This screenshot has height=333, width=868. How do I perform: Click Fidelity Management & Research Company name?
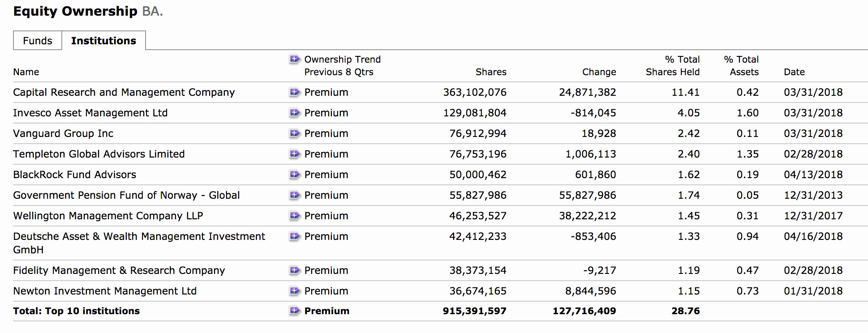pos(119,270)
